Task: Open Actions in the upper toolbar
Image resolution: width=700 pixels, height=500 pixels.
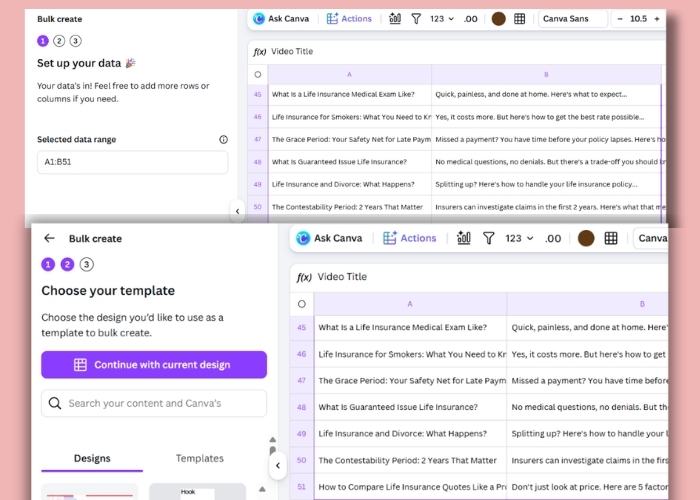Action: (x=349, y=19)
